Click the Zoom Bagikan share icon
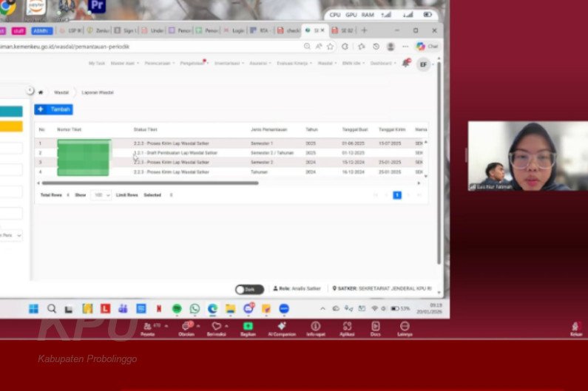The width and height of the screenshot is (588, 391). (248, 326)
